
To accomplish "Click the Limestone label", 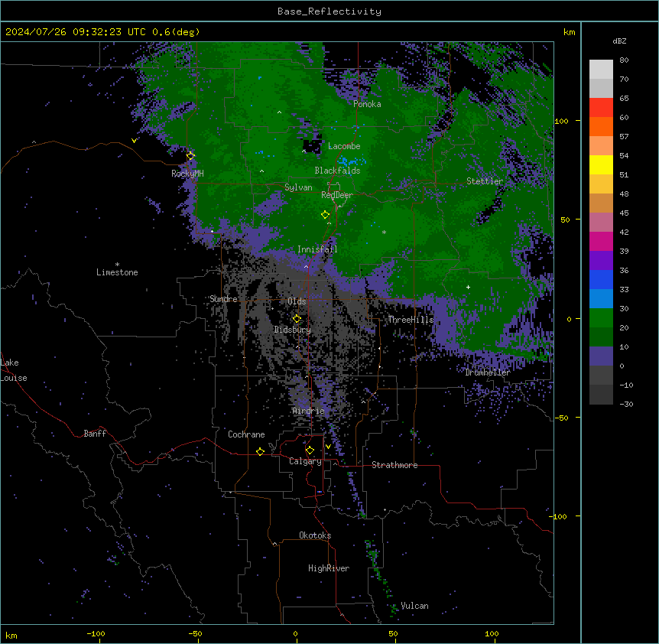I will [x=117, y=272].
